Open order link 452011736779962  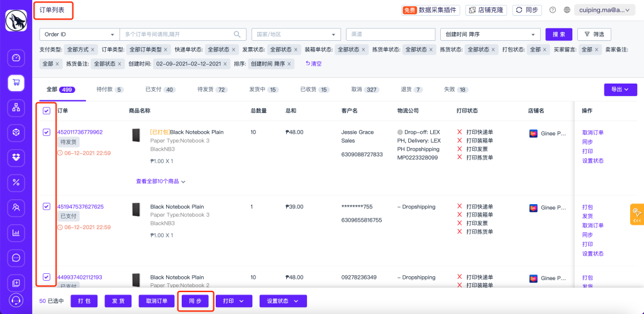(x=80, y=132)
